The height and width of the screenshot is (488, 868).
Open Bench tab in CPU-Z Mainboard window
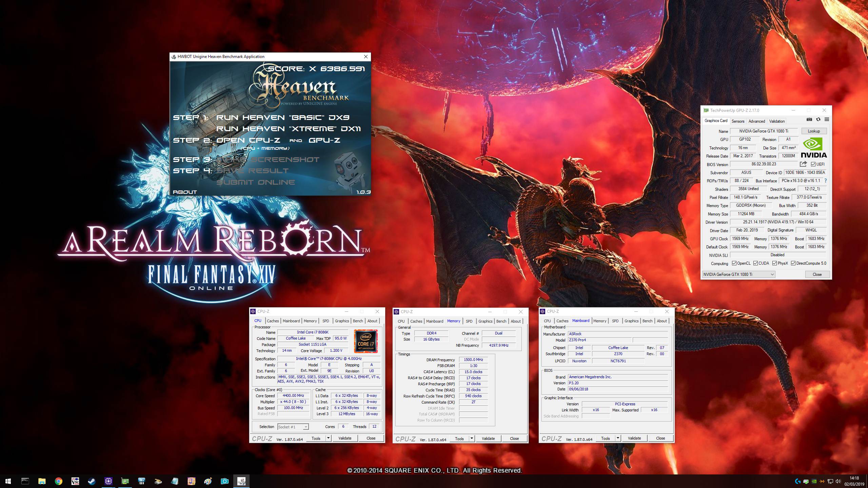pos(647,321)
